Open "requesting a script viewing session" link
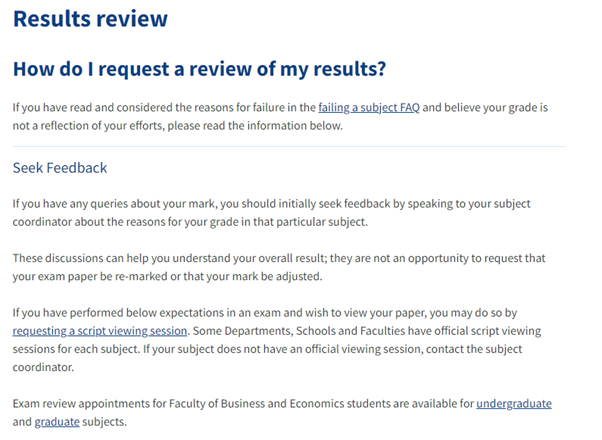The height and width of the screenshot is (440, 602). [100, 330]
